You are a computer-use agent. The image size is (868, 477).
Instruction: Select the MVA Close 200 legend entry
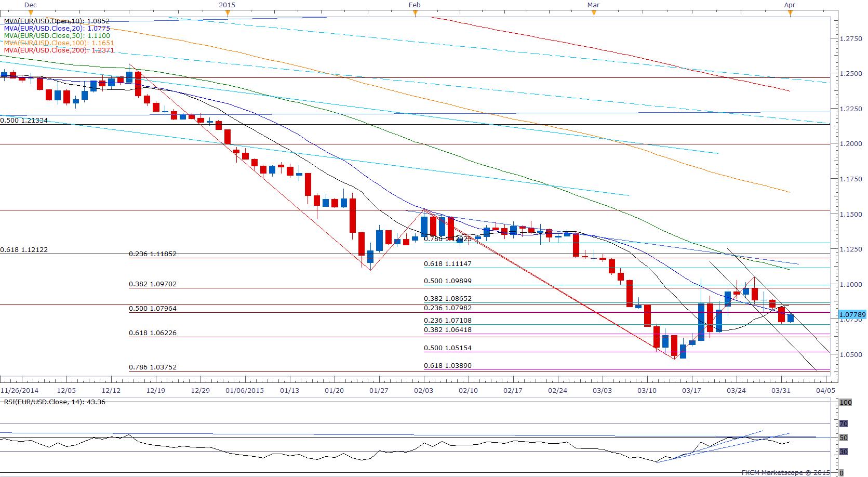(x=59, y=50)
